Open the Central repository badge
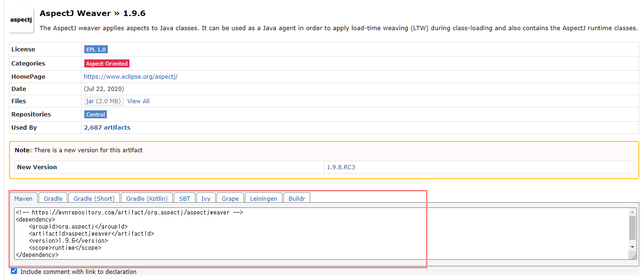The image size is (644, 280). (x=96, y=115)
